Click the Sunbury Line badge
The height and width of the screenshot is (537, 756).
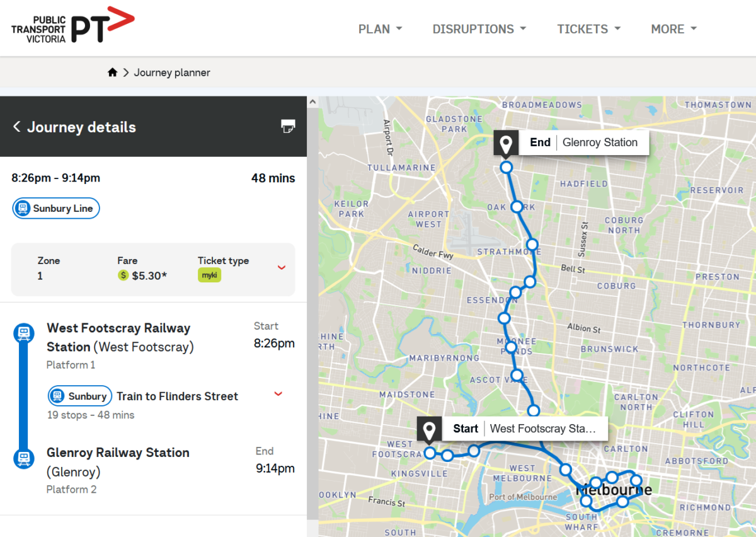click(55, 208)
